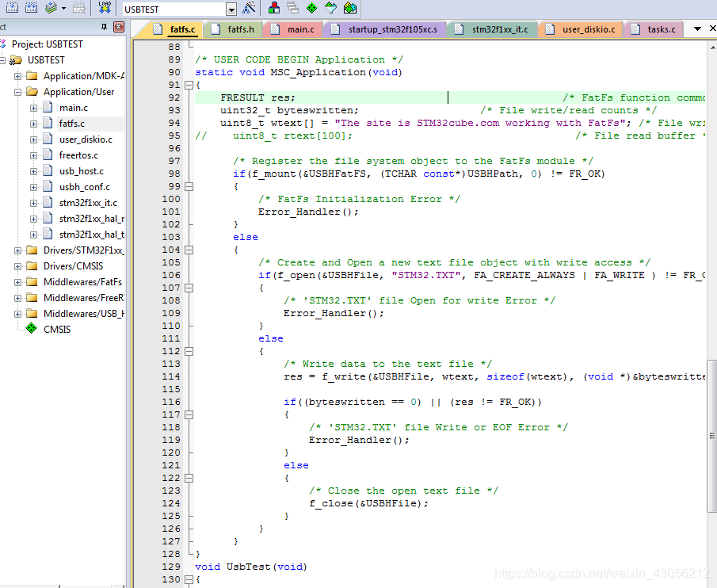Image resolution: width=717 pixels, height=588 pixels.
Task: Open the USBTEST target selector dropdown arrow
Action: coord(231,10)
